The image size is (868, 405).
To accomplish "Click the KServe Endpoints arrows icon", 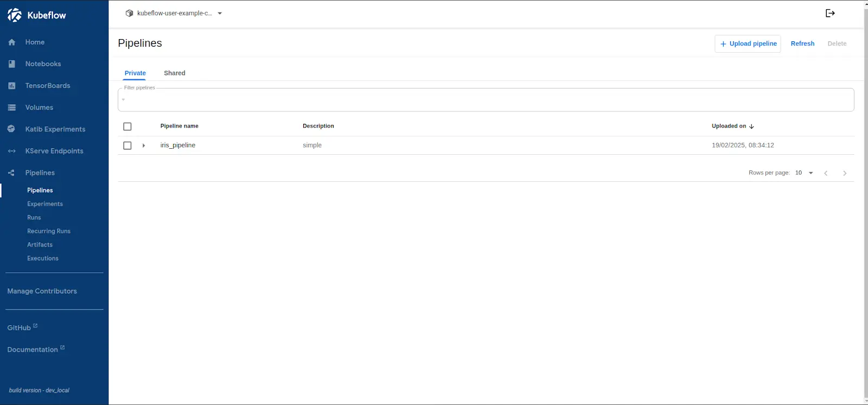I will point(12,151).
